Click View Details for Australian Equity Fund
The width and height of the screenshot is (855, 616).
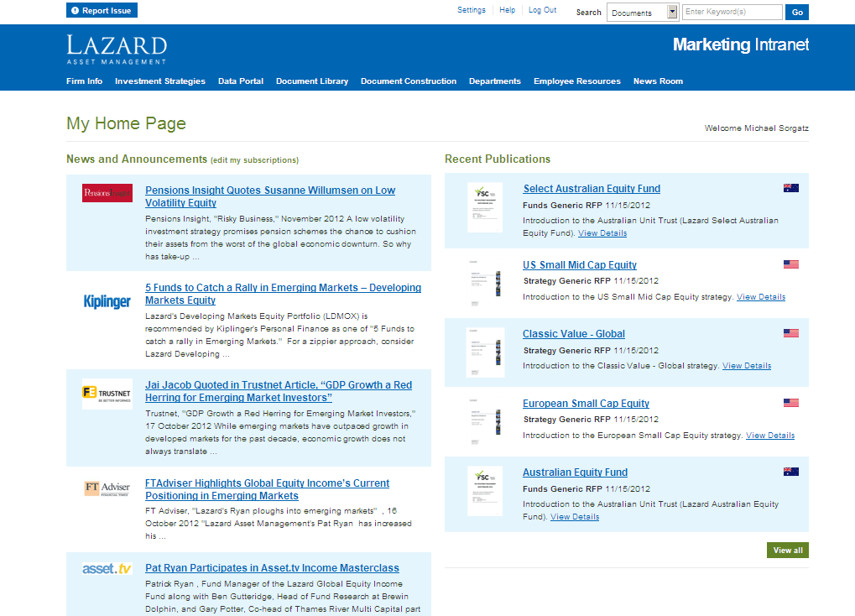point(575,517)
